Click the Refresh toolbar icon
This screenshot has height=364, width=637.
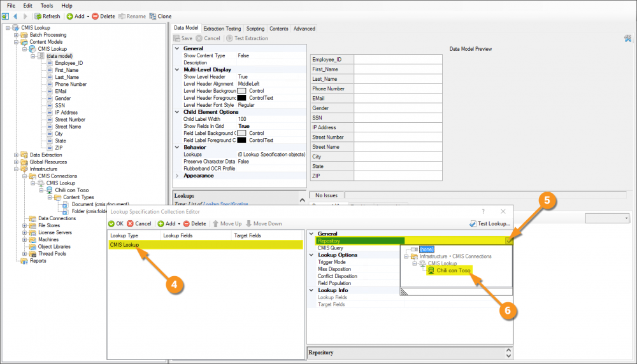pyautogui.click(x=38, y=17)
